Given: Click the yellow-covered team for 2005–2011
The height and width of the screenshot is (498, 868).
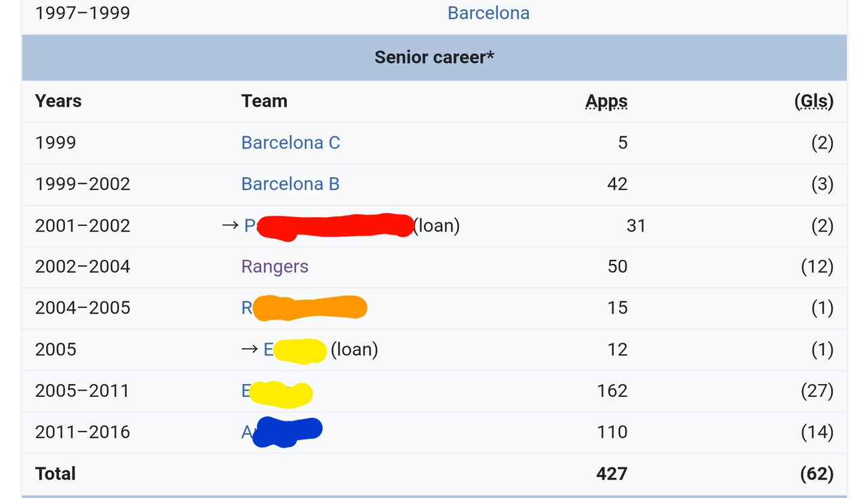Looking at the screenshot, I should (277, 391).
